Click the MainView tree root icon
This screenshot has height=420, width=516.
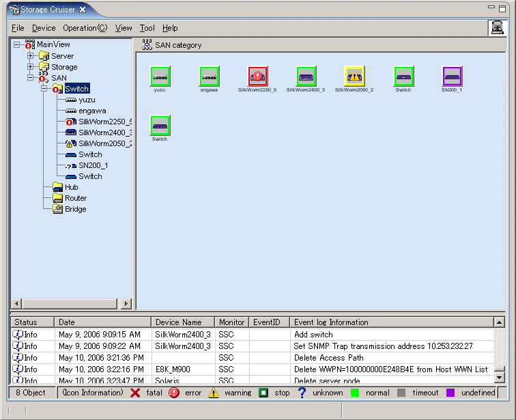click(30, 45)
